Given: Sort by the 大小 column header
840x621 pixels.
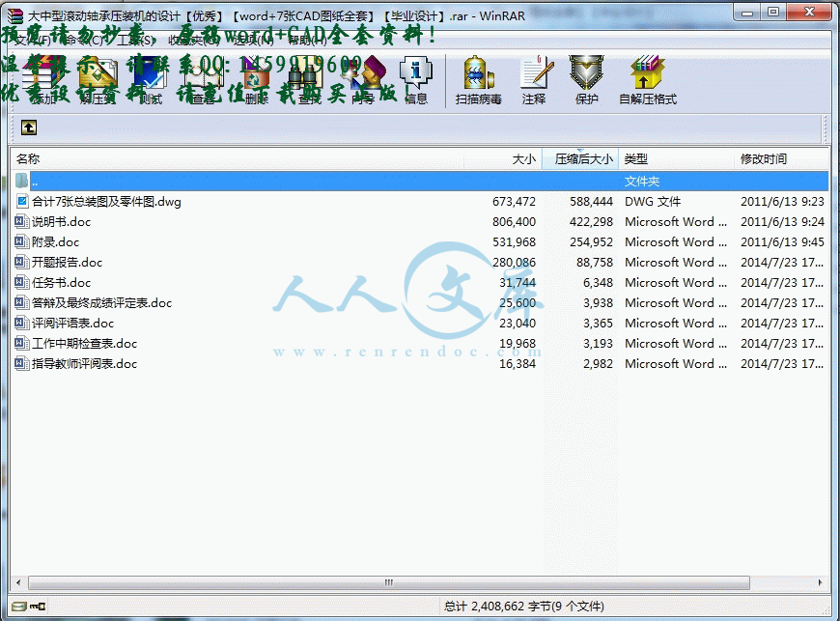Looking at the screenshot, I should tap(503, 159).
